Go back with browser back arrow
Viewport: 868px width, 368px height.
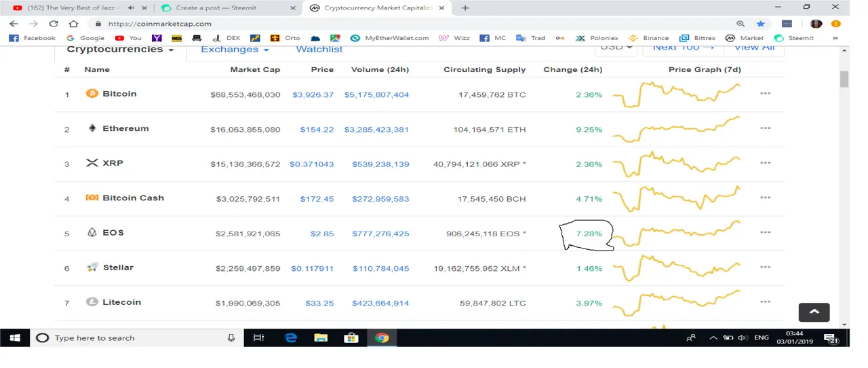(x=14, y=23)
